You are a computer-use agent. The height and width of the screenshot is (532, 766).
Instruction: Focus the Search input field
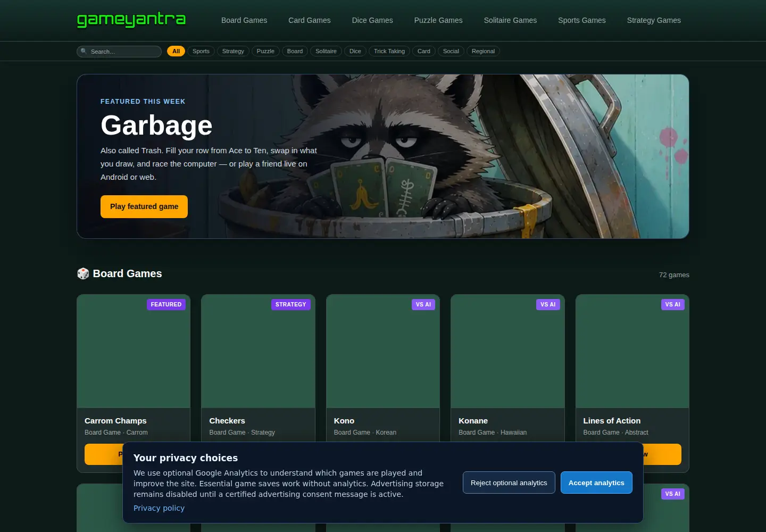click(119, 51)
